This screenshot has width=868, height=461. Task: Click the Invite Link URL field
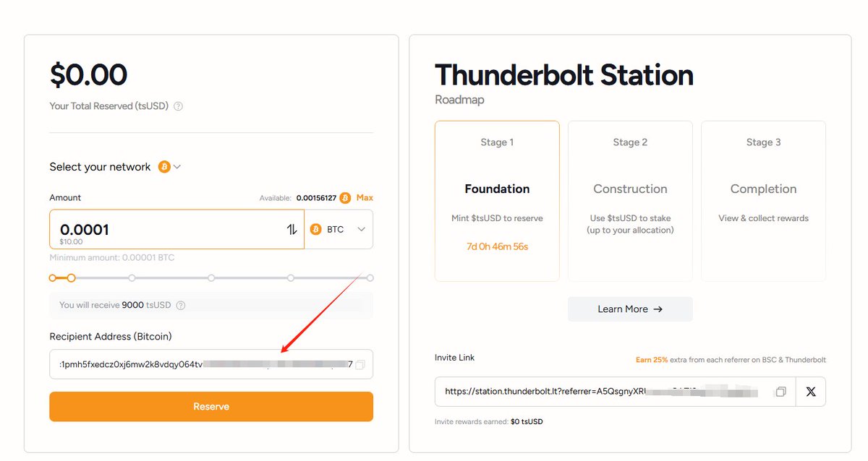pyautogui.click(x=615, y=392)
